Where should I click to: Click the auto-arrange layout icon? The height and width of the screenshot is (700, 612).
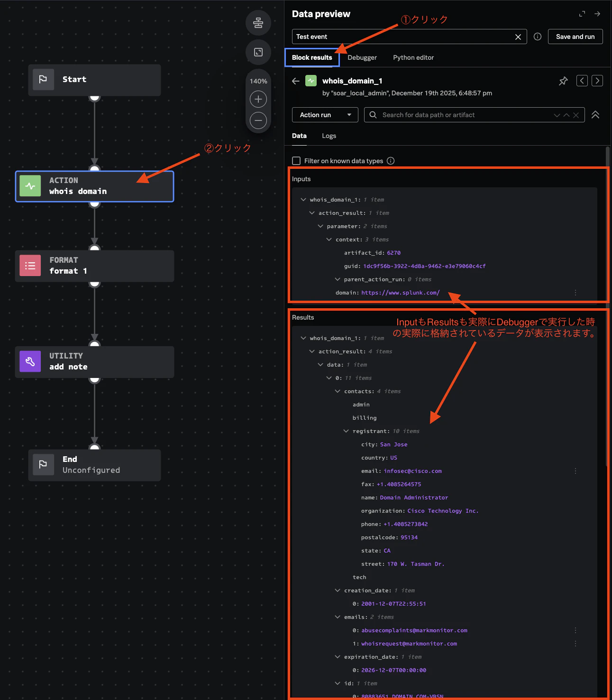pyautogui.click(x=258, y=23)
